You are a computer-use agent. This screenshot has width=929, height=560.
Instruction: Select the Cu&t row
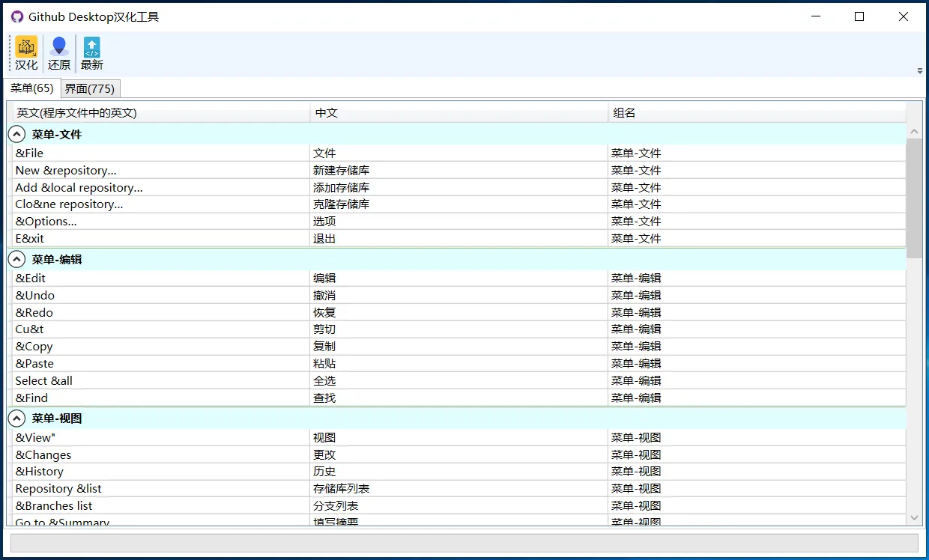[x=459, y=329]
